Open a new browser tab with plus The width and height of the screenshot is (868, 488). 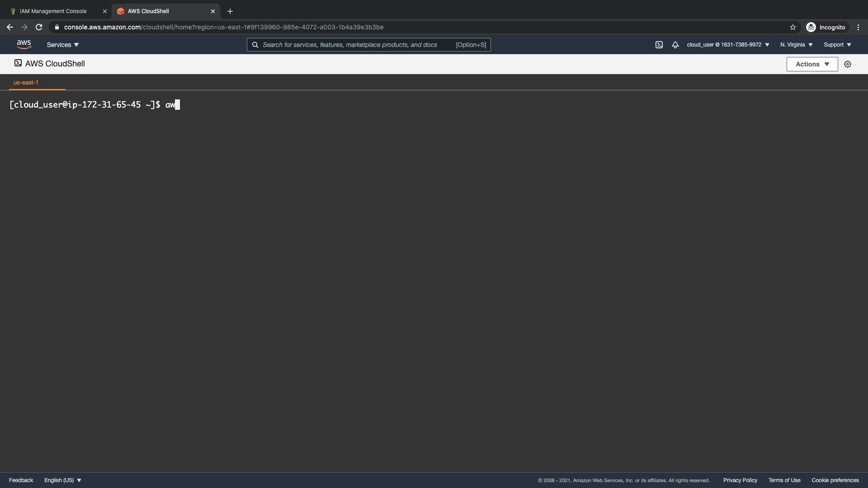coord(230,11)
